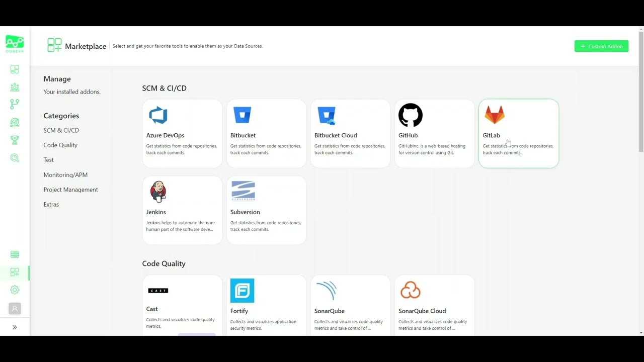Screen dimensions: 644x362
Task: Select the Monitoring/APM category
Action: click(x=65, y=175)
